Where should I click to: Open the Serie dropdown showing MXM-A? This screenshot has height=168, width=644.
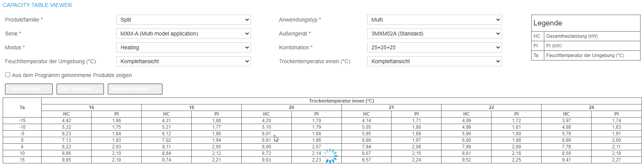tap(183, 34)
